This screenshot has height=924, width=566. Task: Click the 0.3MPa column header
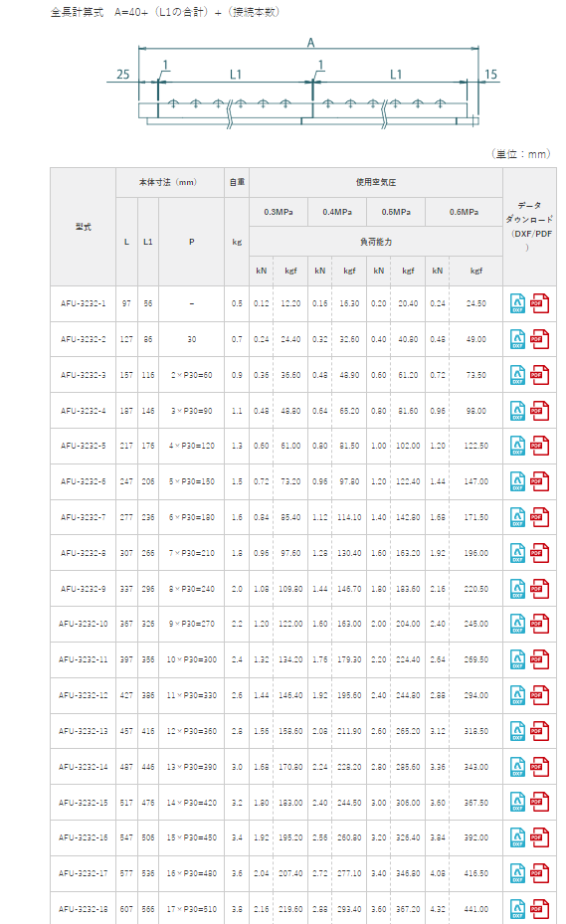click(x=279, y=212)
